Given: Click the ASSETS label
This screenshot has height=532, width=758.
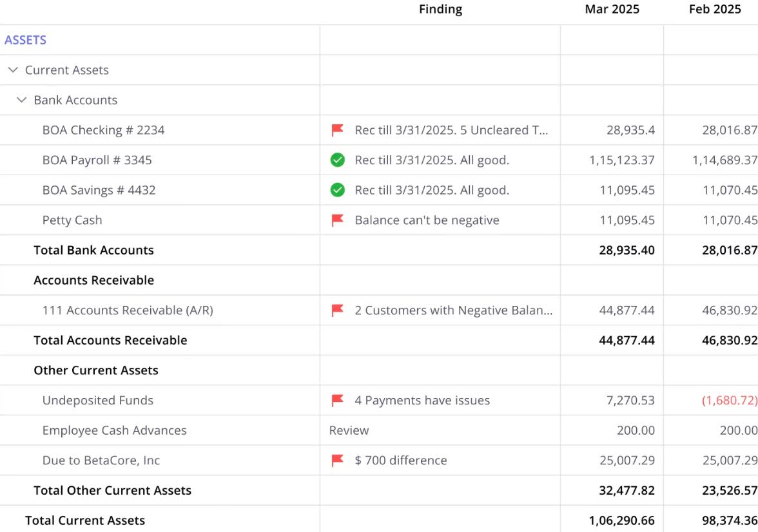Looking at the screenshot, I should click(x=25, y=39).
